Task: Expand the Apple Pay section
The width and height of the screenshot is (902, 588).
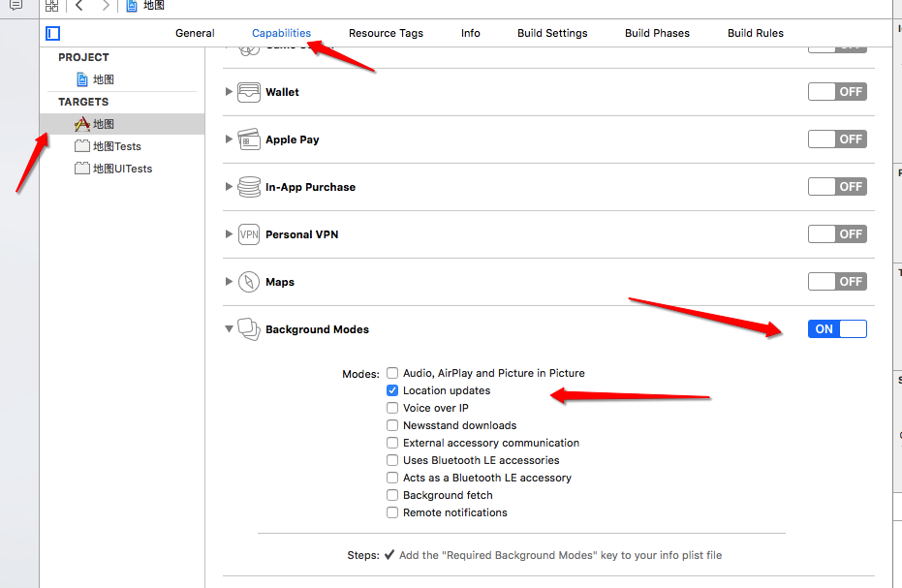Action: click(230, 139)
